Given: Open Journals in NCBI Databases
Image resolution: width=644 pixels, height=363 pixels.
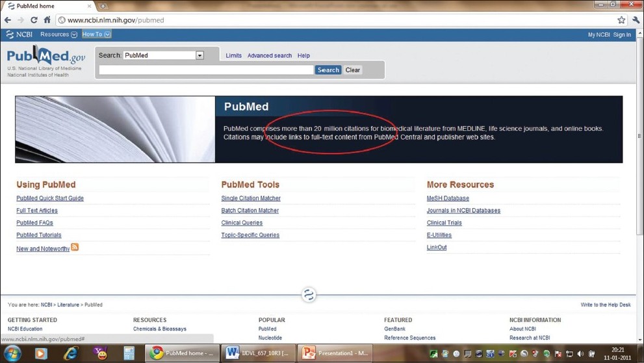Looking at the screenshot, I should [463, 211].
